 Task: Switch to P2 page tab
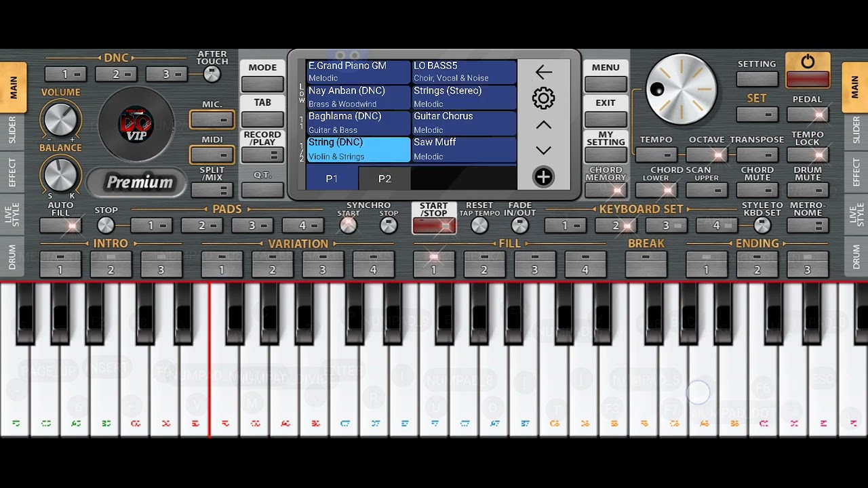pos(384,178)
